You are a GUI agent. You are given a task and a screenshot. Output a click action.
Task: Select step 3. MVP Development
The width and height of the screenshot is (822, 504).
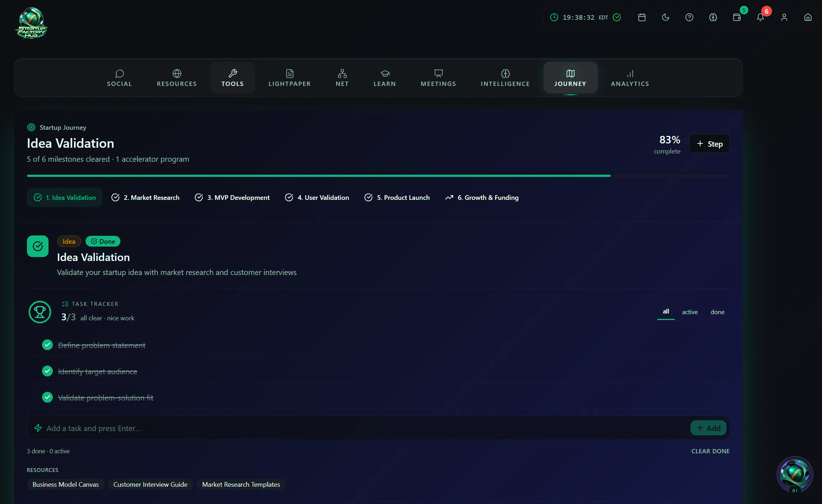(232, 197)
